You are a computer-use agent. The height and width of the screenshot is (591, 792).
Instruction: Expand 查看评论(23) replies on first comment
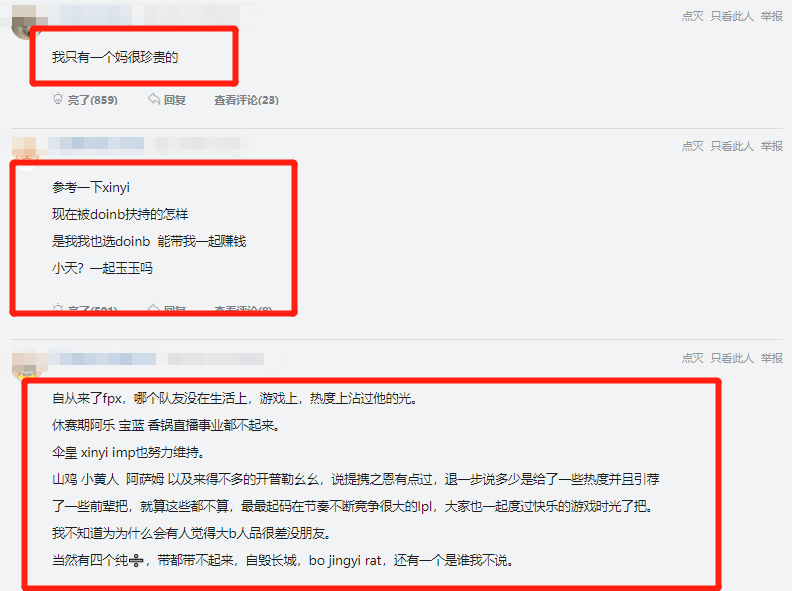point(246,100)
